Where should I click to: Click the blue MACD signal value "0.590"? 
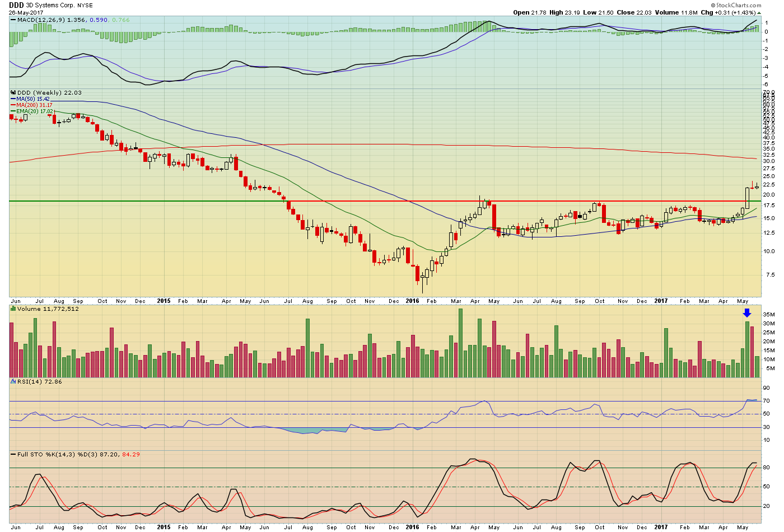99,20
